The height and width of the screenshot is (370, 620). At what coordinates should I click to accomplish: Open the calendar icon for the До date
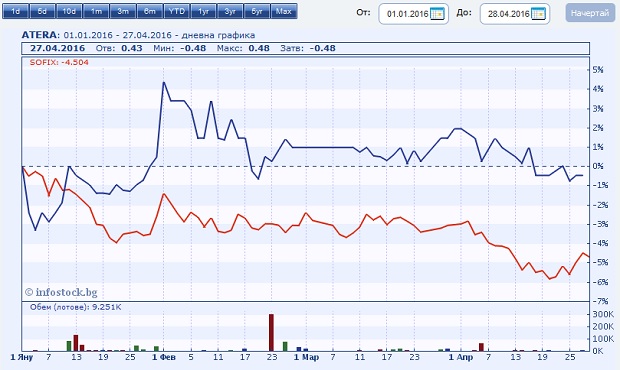point(539,14)
